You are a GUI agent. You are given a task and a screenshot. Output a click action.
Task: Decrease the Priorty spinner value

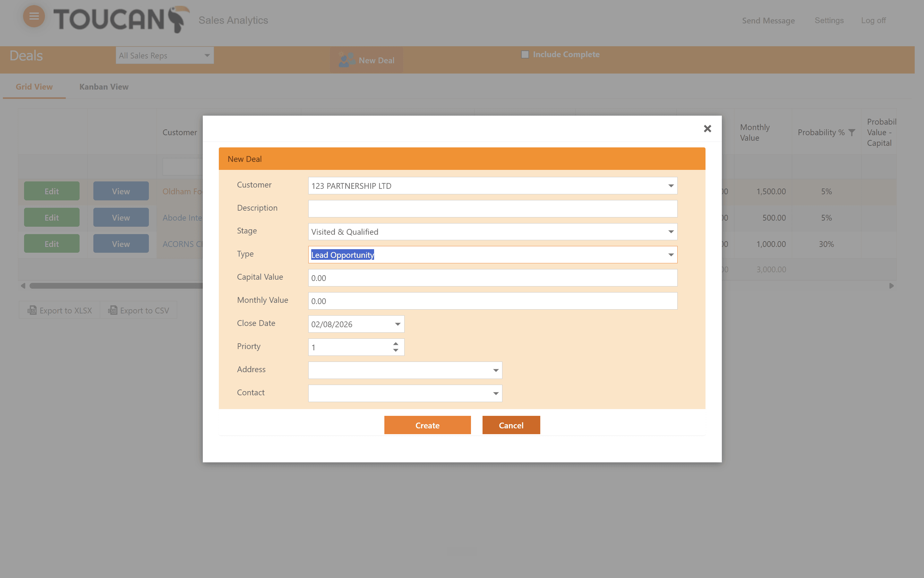pos(396,351)
